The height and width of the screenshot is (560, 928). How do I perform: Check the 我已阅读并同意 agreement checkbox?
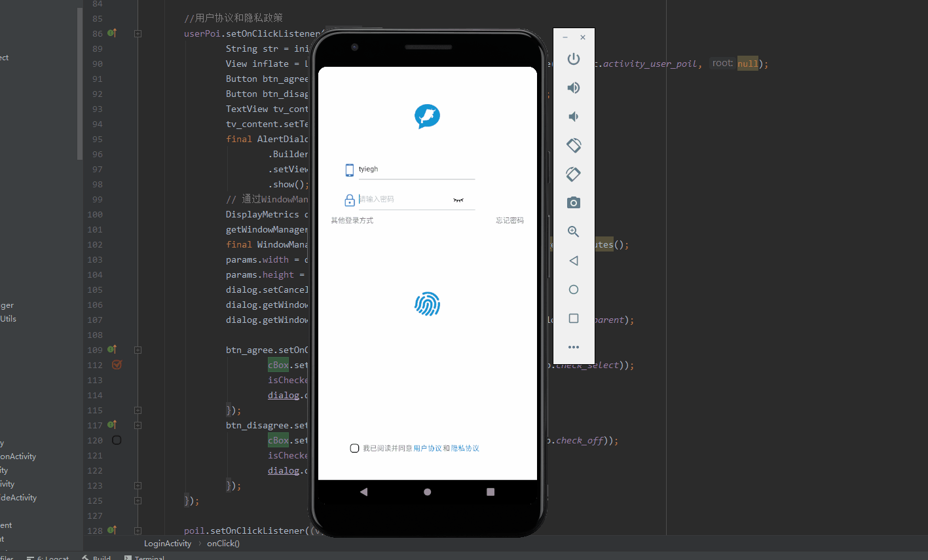tap(354, 448)
